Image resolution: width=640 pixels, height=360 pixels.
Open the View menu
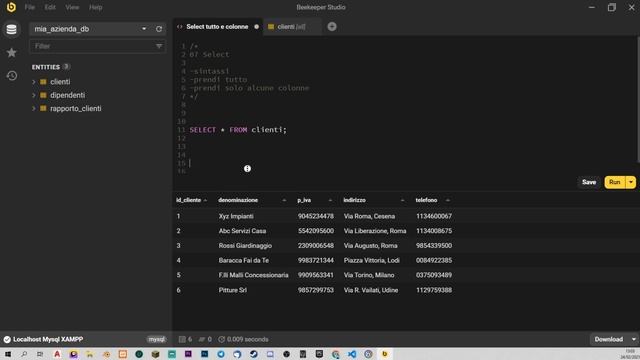click(x=72, y=7)
